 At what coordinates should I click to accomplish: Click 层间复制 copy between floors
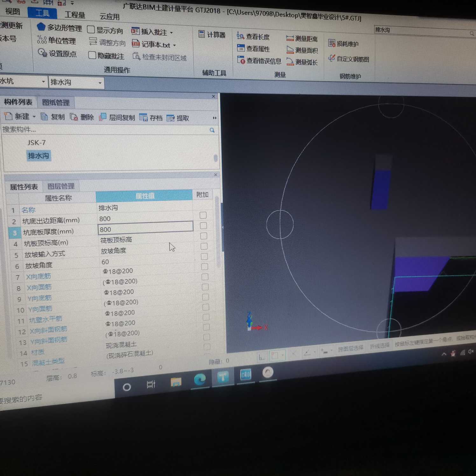click(x=117, y=118)
